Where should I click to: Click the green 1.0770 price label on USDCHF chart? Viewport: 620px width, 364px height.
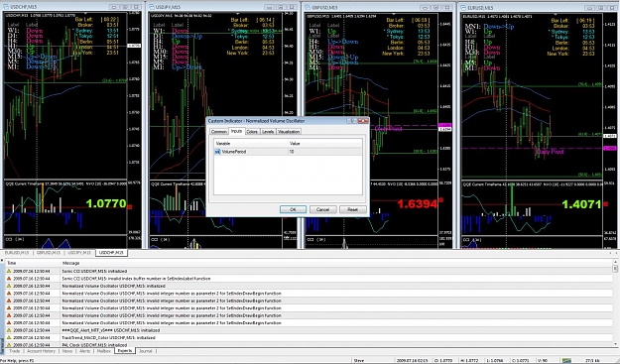(x=106, y=204)
